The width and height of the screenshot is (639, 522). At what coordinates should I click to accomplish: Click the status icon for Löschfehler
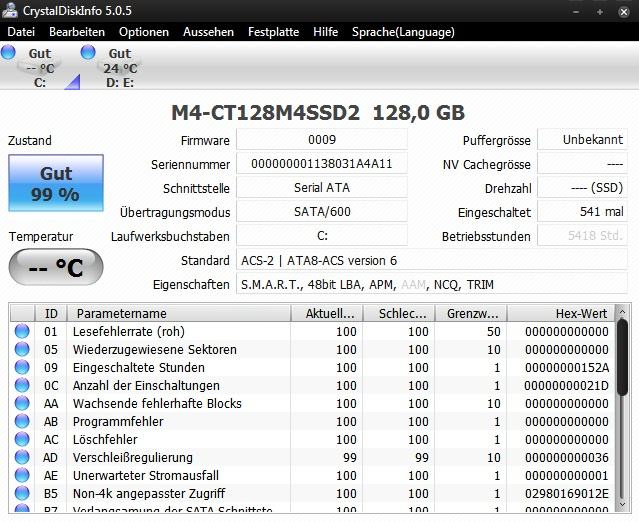click(22, 439)
